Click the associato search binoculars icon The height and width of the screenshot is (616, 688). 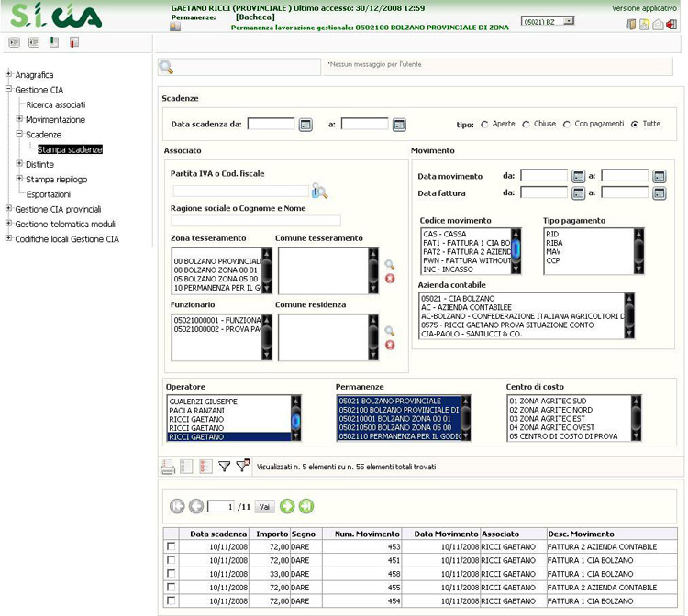[x=319, y=191]
